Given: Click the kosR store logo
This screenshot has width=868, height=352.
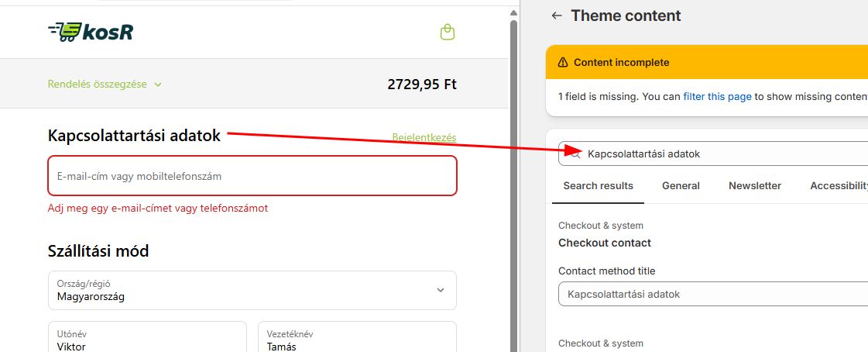Looking at the screenshot, I should pos(90,31).
